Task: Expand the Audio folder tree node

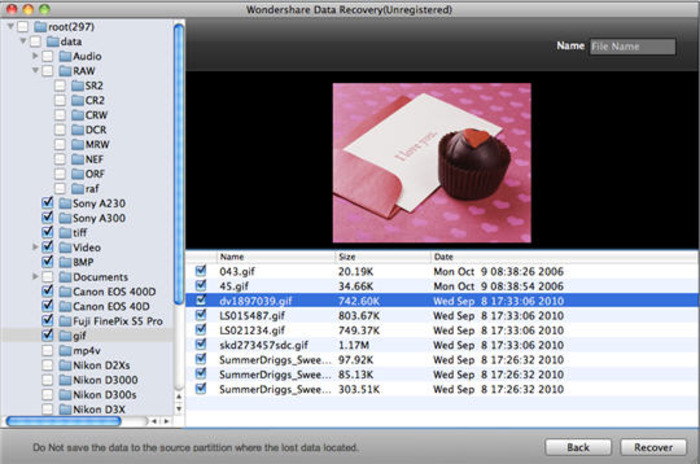Action: (x=36, y=57)
